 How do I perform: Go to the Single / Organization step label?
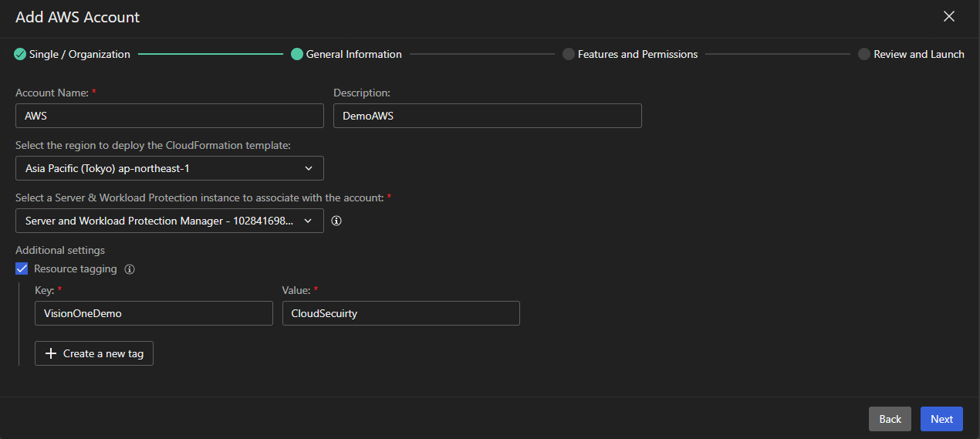79,54
